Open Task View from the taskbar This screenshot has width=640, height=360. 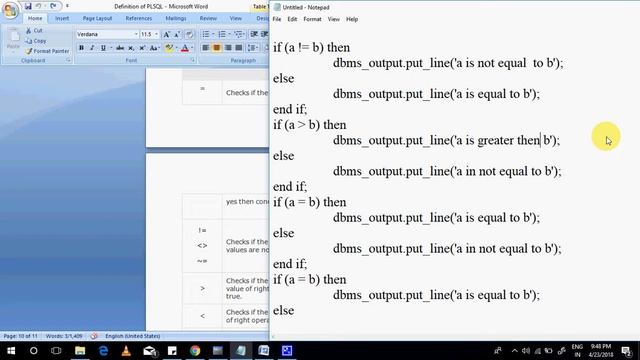click(x=56, y=351)
